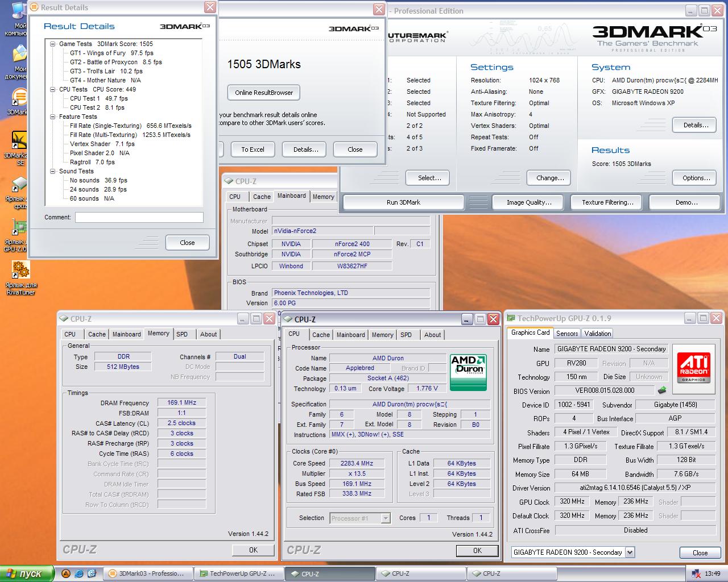Open CPU tab in CPU-Z mainboard window
Screen dimensions: 728x582
[x=235, y=197]
